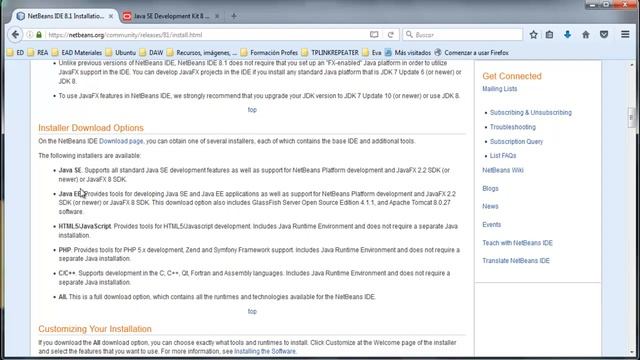The image size is (640, 360).
Task: Open the DAW bookmarks folder
Action: 151,53
